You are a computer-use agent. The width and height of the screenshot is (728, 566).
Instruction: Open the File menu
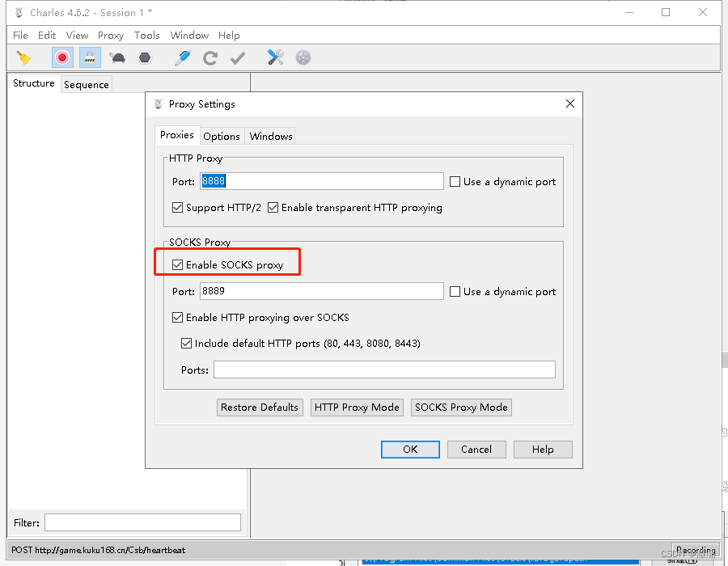point(20,36)
